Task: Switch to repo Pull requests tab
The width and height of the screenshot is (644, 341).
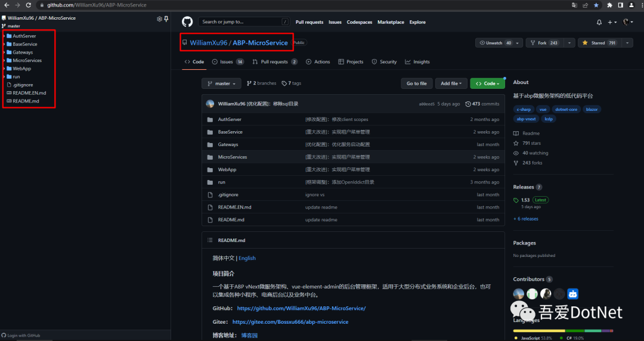Action: [x=275, y=61]
